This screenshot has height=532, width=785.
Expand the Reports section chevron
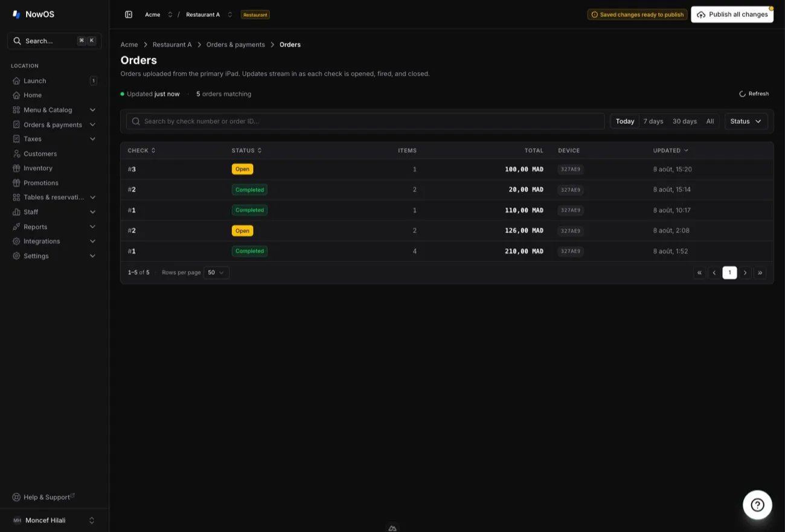[92, 226]
